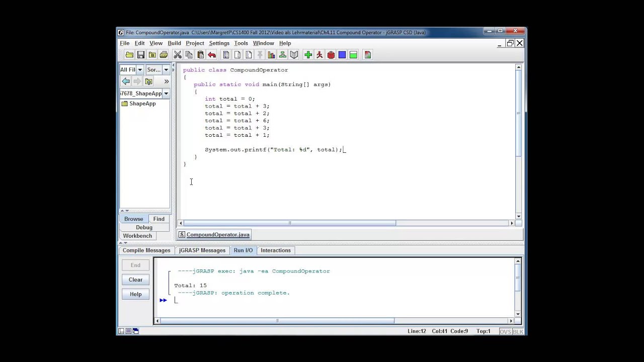644x362 pixels.
Task: Click the cascaded windows icon in status bar
Action: (x=135, y=331)
